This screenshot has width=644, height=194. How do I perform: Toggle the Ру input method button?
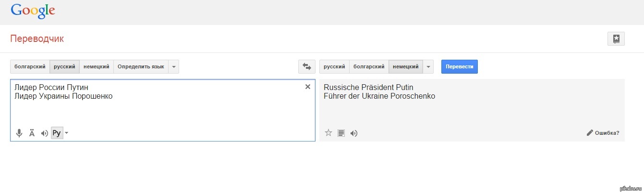(57, 133)
